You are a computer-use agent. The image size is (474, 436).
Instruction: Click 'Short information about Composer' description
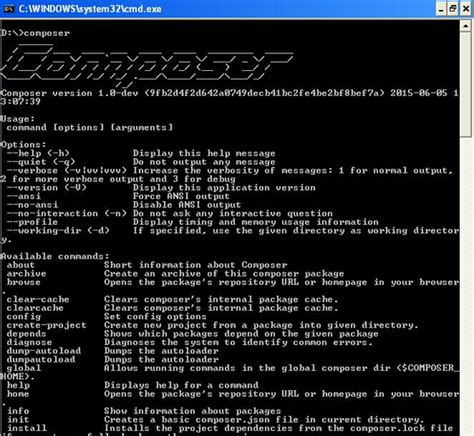[195, 265]
